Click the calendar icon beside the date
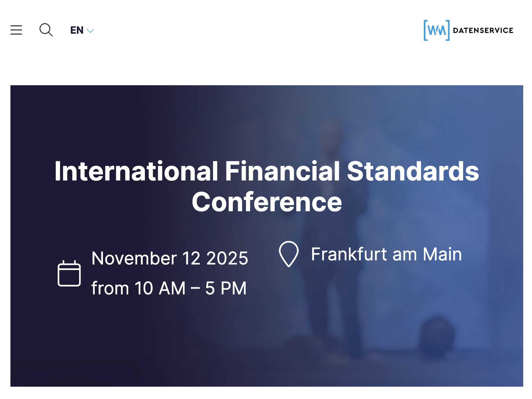This screenshot has height=399, width=532. click(x=69, y=273)
